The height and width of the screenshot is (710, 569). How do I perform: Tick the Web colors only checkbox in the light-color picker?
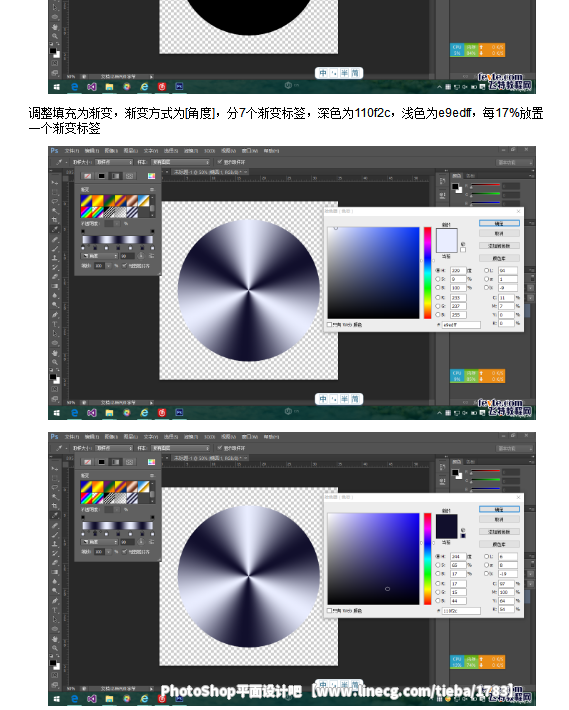click(x=329, y=325)
